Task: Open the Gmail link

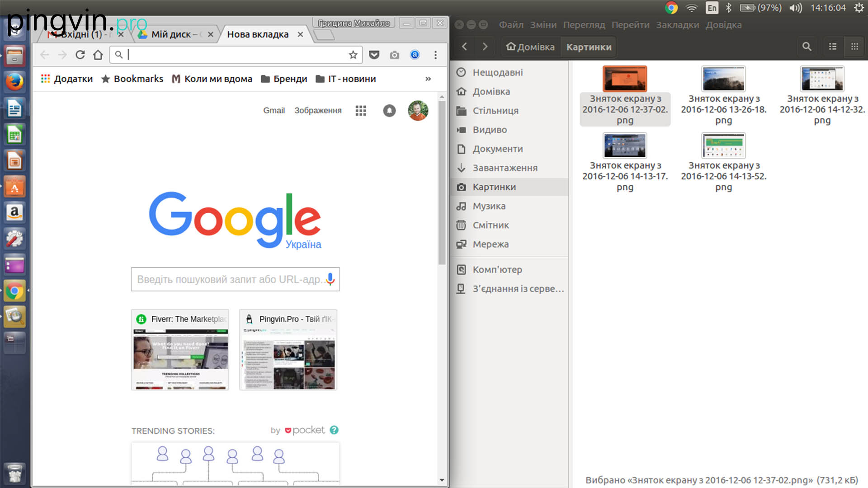Action: [274, 111]
